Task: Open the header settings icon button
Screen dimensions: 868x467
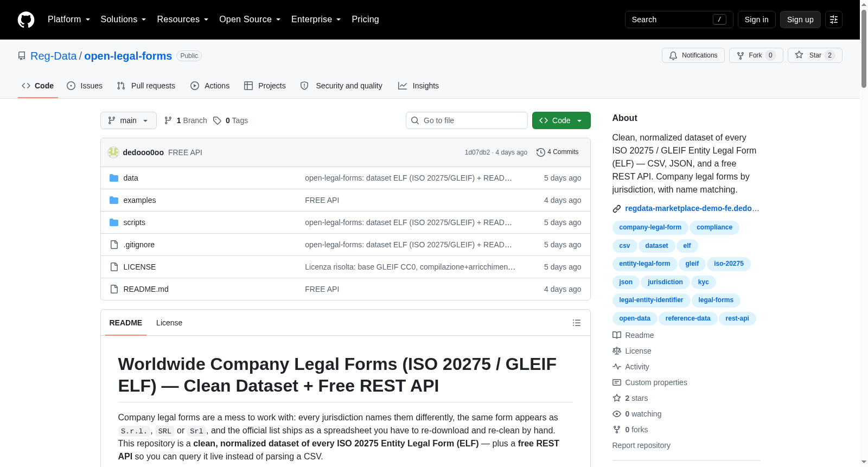Action: 834,20
